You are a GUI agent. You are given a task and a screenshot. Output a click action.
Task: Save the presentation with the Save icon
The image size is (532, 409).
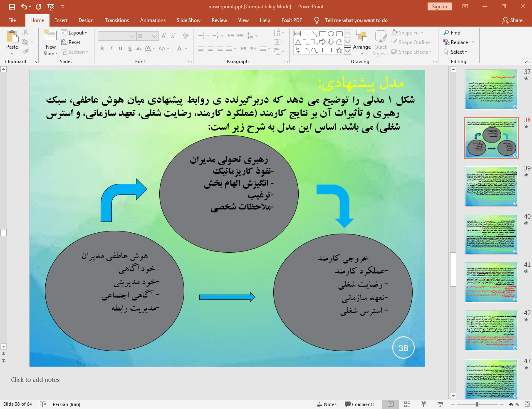tap(12, 7)
